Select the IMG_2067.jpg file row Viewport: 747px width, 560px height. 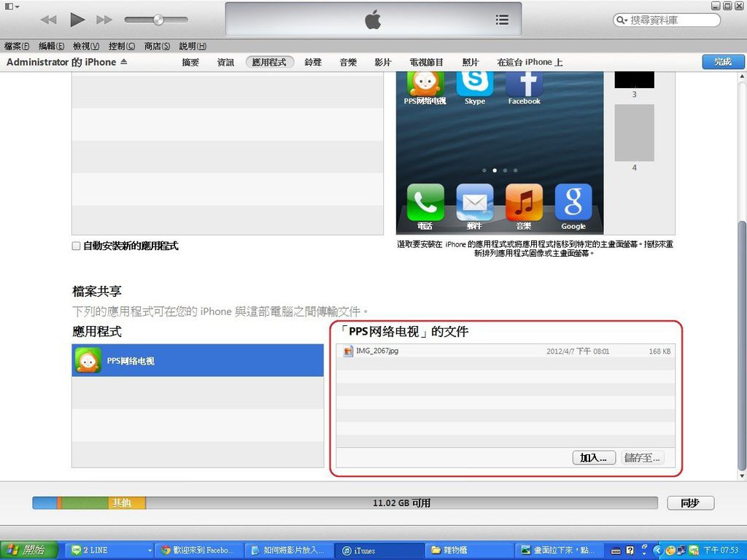click(506, 351)
